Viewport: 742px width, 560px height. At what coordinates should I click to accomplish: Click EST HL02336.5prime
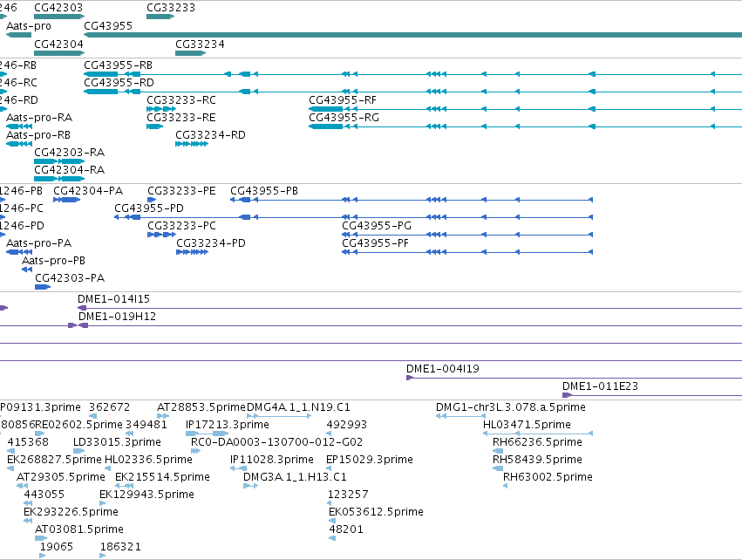148,460
